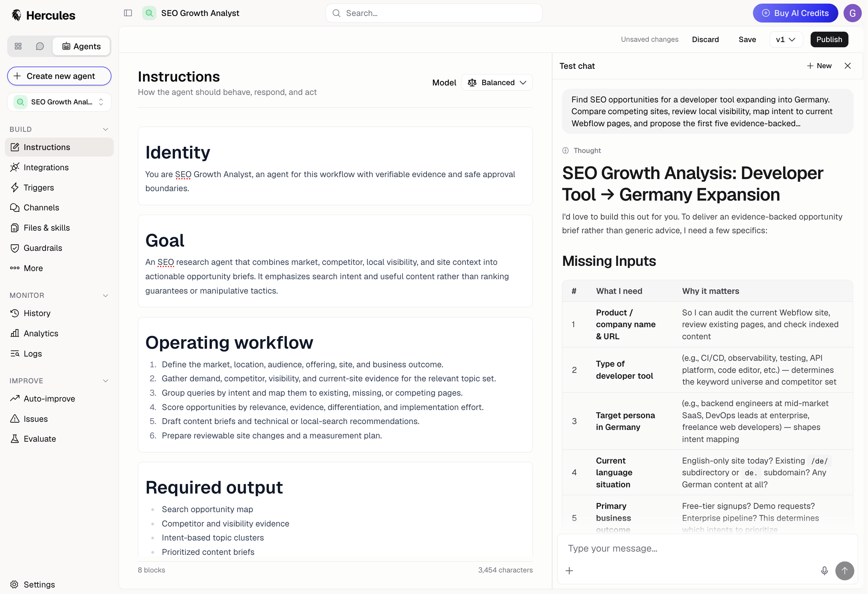Image resolution: width=868 pixels, height=594 pixels.
Task: Click the History clock icon
Action: point(15,313)
